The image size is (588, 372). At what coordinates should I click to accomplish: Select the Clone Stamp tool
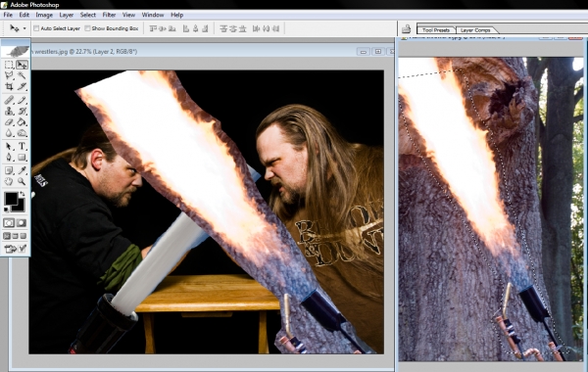(x=9, y=111)
